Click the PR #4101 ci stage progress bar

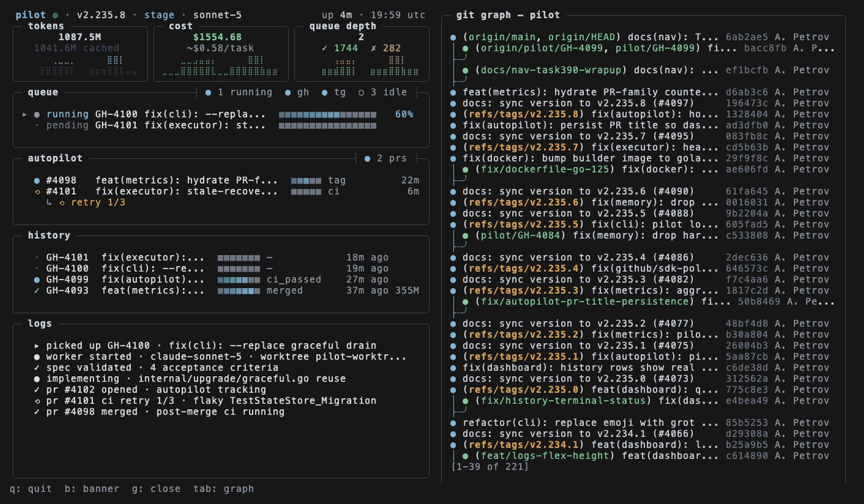(x=306, y=191)
